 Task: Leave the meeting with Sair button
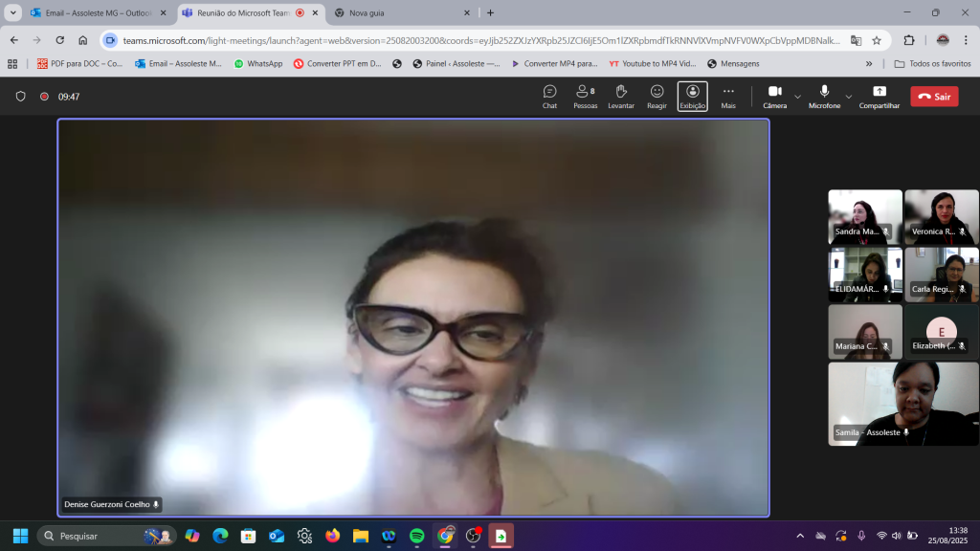[x=934, y=97]
